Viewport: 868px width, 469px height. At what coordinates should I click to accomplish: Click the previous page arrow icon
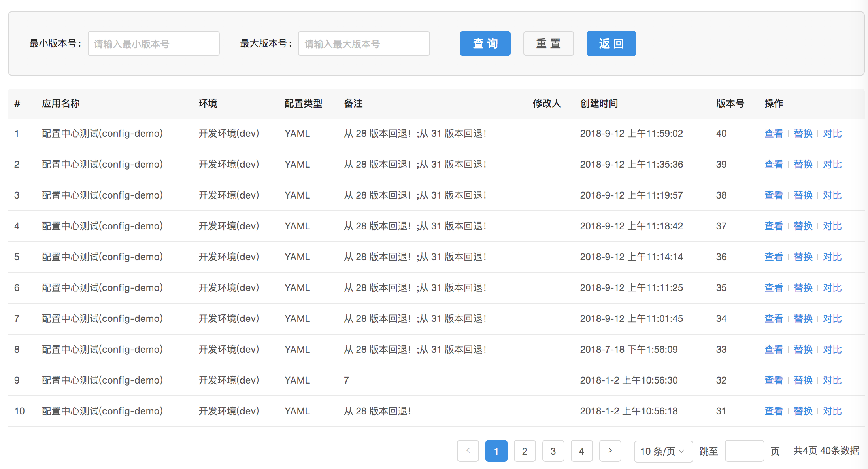click(x=468, y=451)
